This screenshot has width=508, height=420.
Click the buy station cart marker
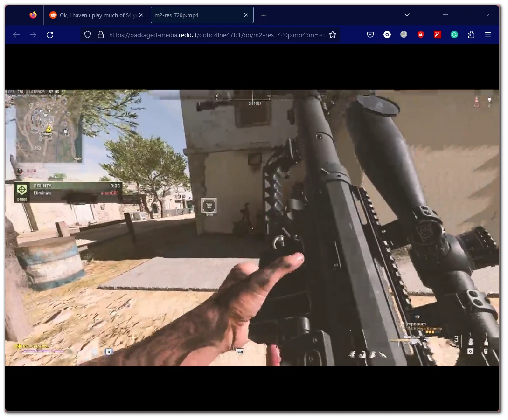click(x=209, y=206)
